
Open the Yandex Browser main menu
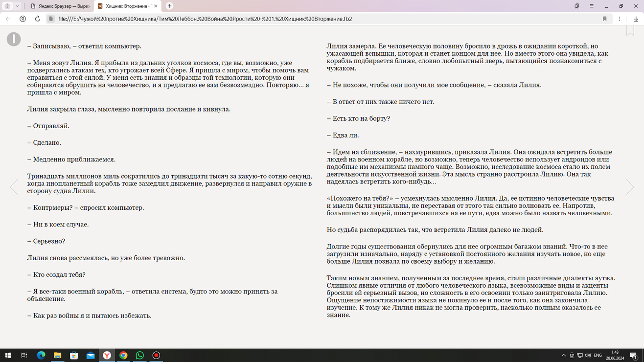tap(592, 6)
